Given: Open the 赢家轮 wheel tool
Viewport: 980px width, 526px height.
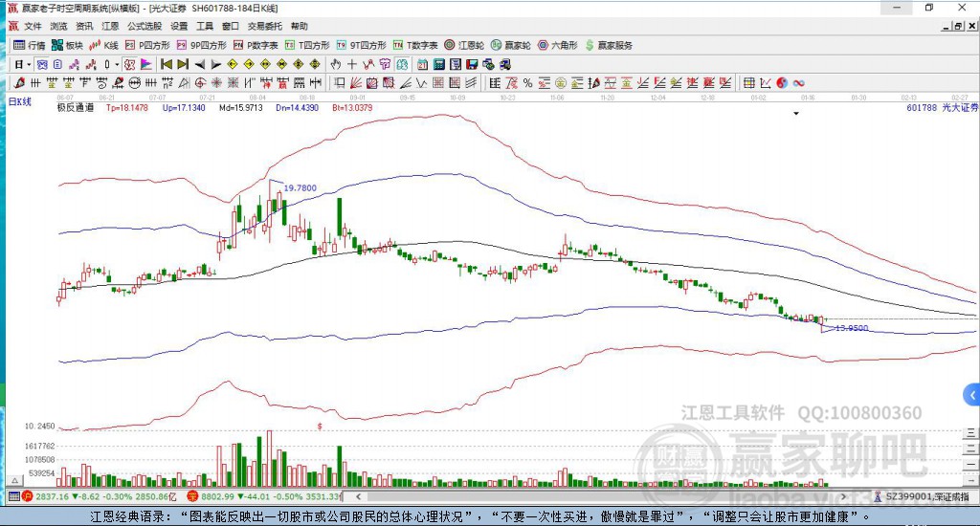Looking at the screenshot, I should (511, 45).
